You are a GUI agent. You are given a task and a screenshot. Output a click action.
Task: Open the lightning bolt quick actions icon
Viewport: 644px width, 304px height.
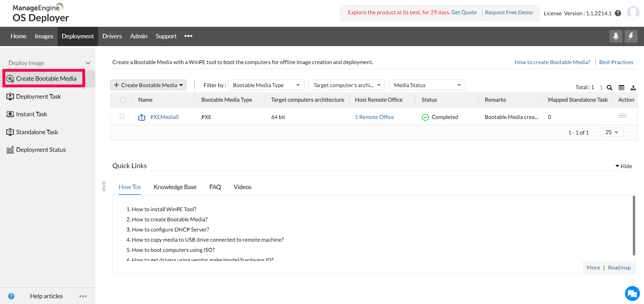pos(631,36)
